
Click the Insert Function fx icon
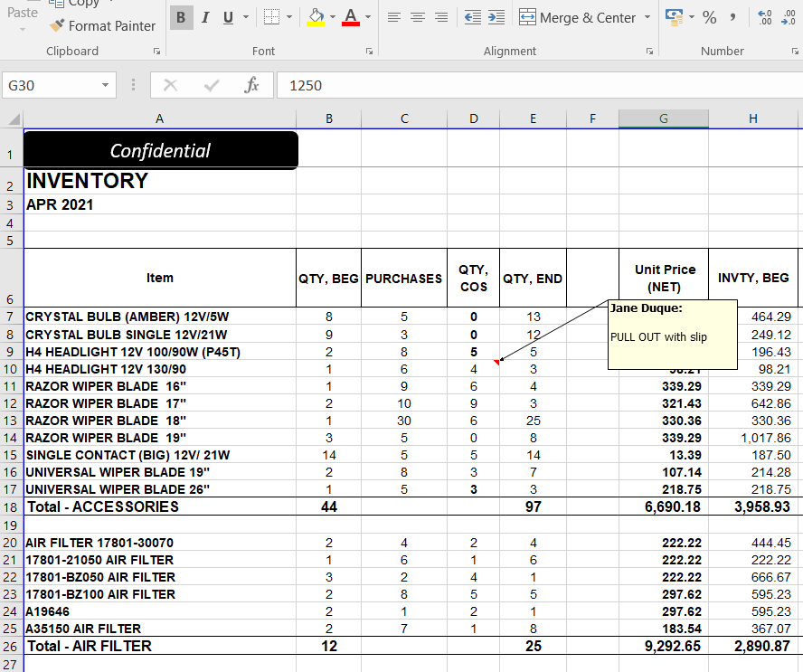[x=252, y=85]
